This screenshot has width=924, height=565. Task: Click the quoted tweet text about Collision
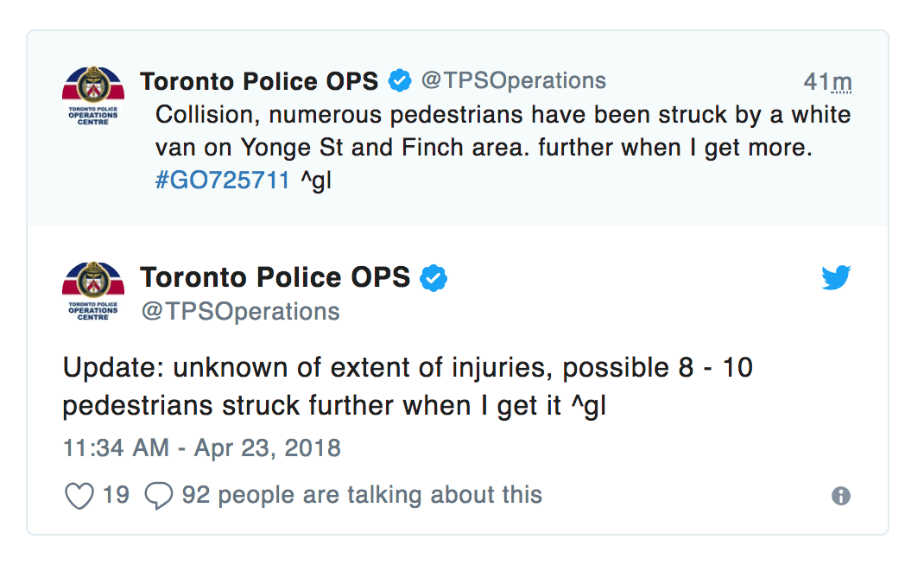coord(503,148)
